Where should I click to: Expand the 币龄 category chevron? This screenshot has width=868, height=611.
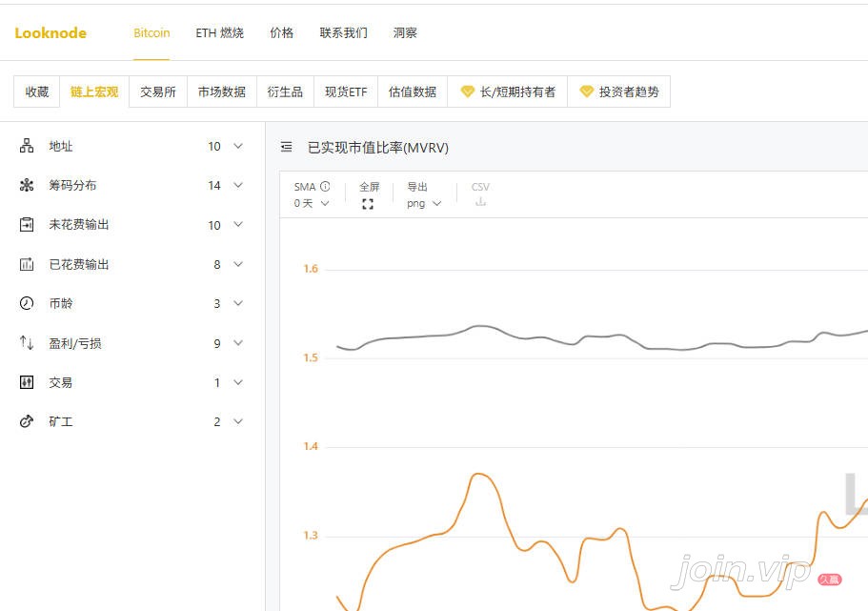(238, 303)
